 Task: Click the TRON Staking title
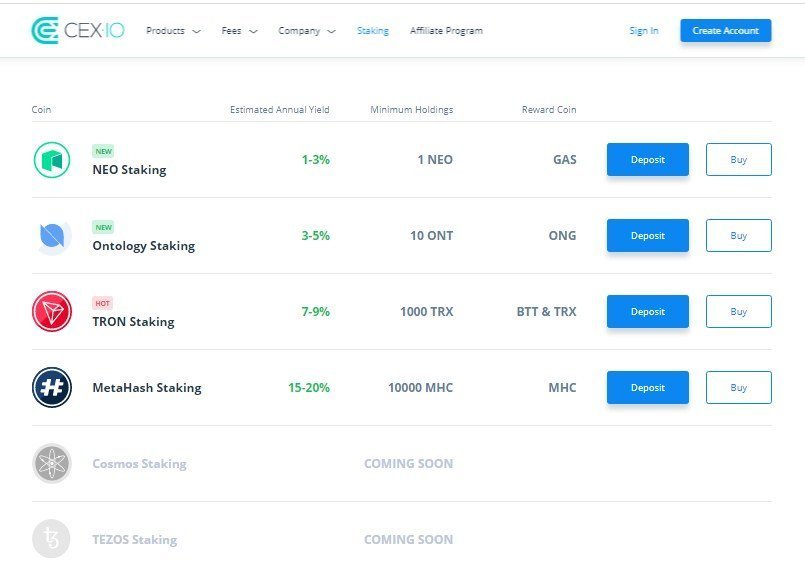(x=133, y=322)
